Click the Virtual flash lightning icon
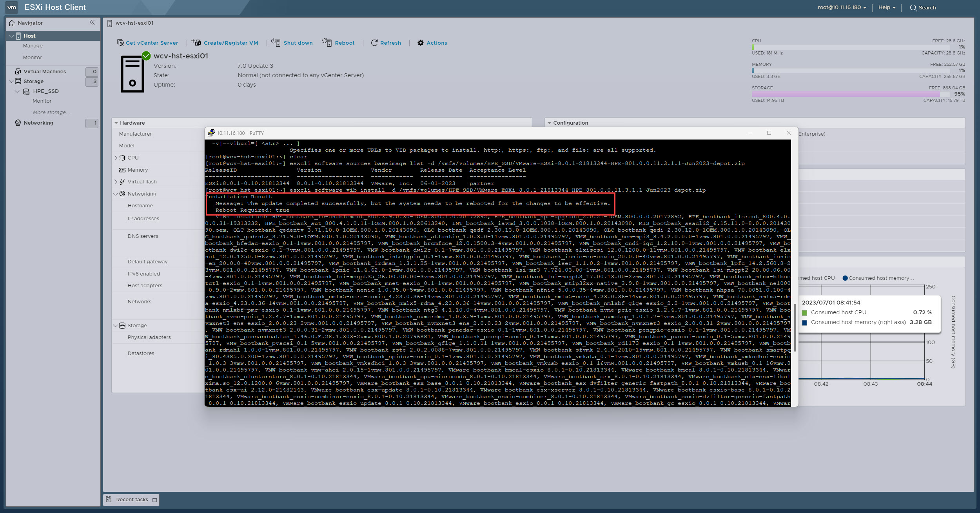The height and width of the screenshot is (513, 980). coord(122,182)
